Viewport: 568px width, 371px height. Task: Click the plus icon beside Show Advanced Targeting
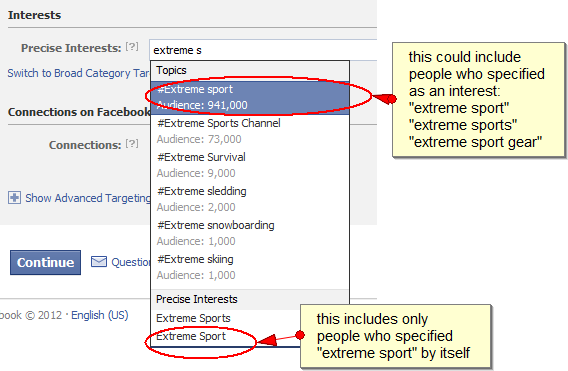14,198
